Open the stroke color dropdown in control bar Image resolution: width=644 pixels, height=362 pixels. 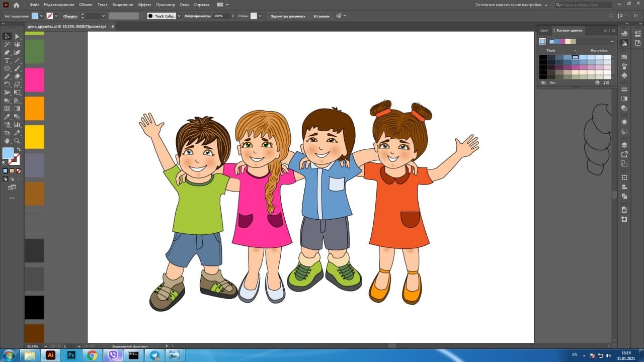56,16
